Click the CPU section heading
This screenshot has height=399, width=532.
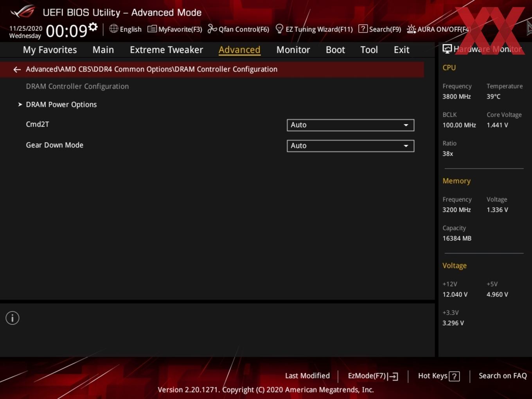tap(449, 68)
